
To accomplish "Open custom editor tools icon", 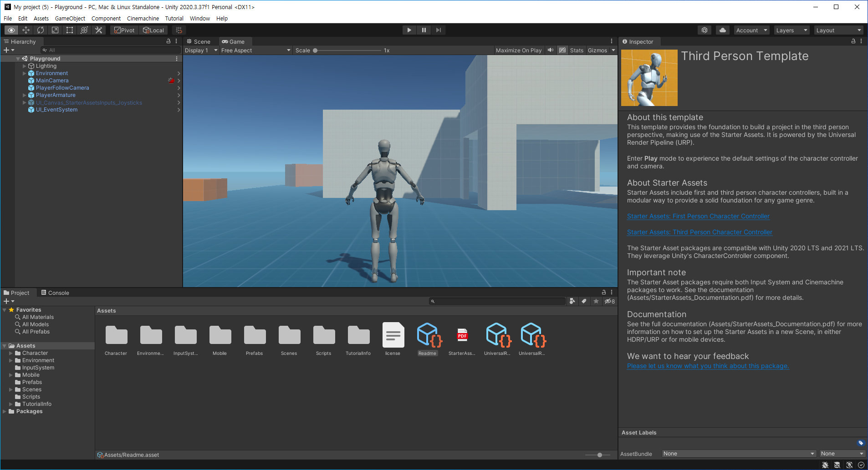I will (x=99, y=30).
